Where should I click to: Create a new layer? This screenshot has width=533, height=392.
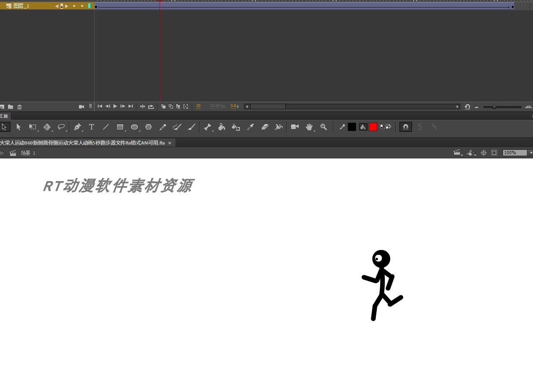pyautogui.click(x=2, y=107)
